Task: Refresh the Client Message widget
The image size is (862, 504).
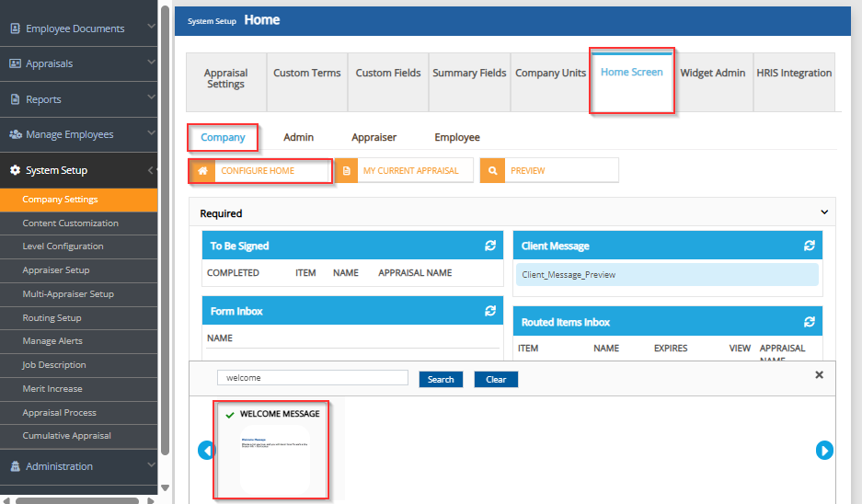Action: point(810,246)
